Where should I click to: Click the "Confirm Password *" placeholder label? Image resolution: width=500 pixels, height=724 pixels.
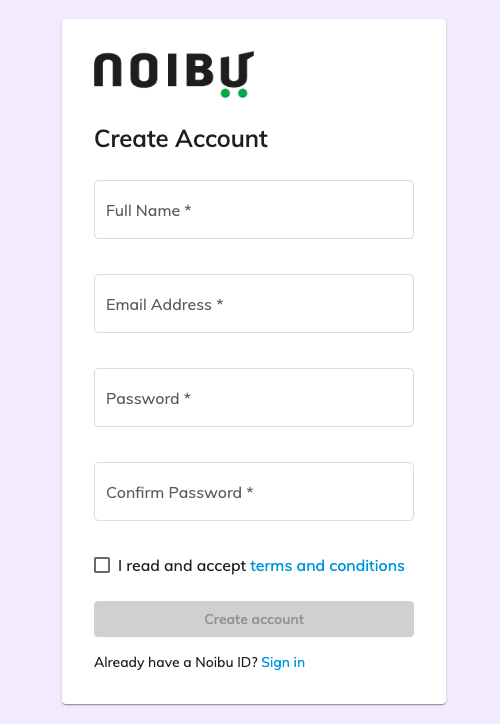pyautogui.click(x=180, y=492)
